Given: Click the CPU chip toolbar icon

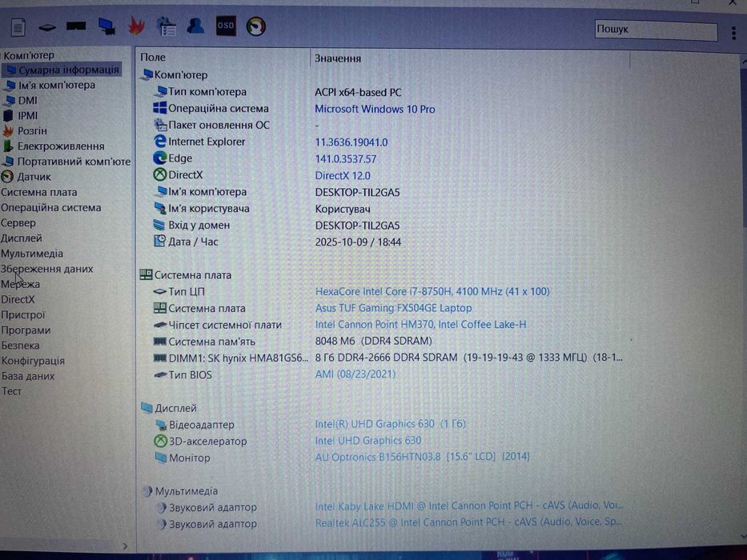Looking at the screenshot, I should click(47, 27).
